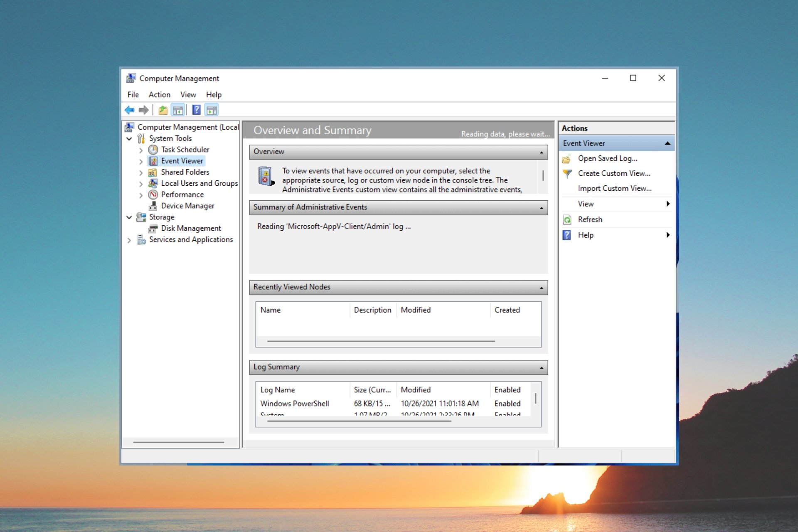Click the Disk Management drive icon
The image size is (798, 532).
(x=153, y=228)
